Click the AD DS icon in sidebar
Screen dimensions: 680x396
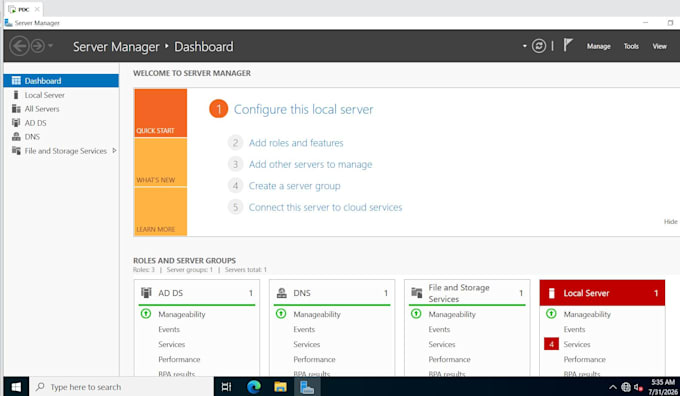16,122
